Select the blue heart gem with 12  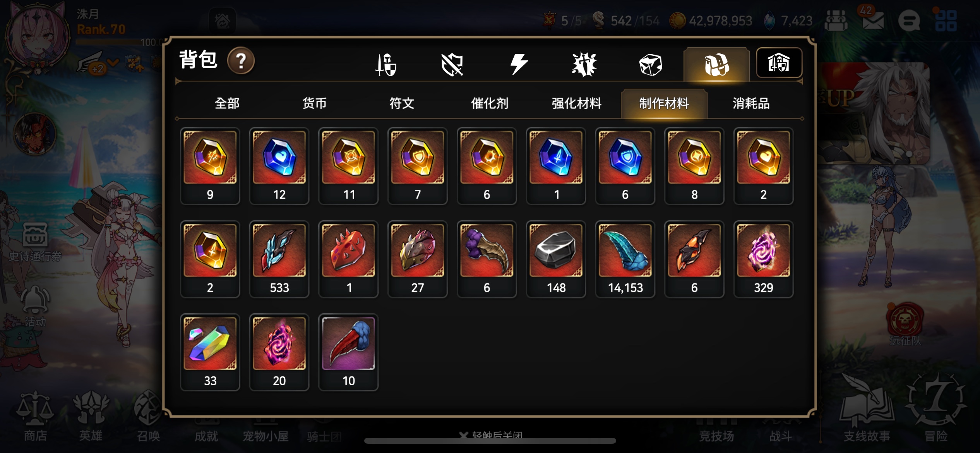[279, 166]
